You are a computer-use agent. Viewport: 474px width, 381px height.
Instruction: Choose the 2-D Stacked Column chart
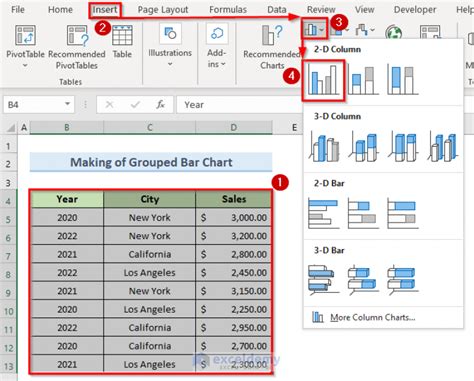[363, 80]
